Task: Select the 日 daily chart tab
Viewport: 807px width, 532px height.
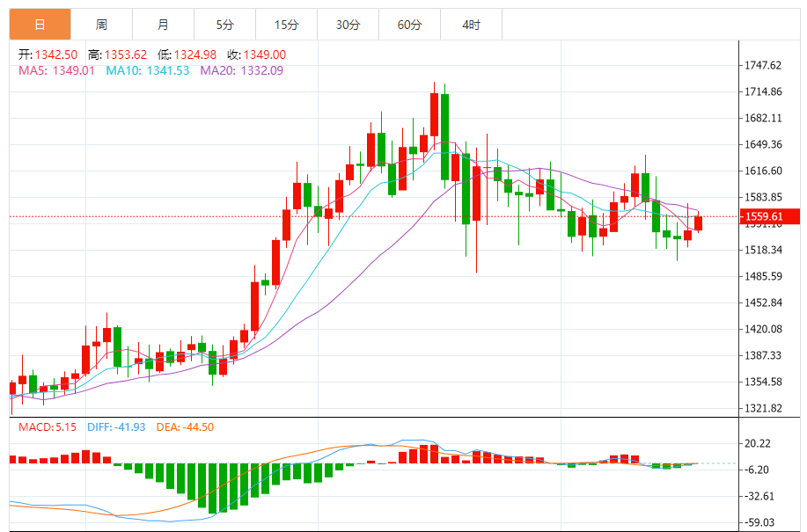Action: click(x=40, y=25)
